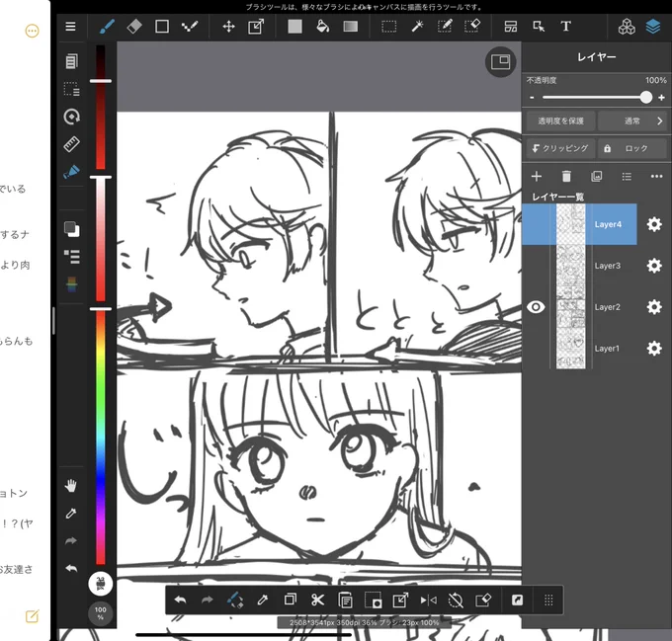
Task: Toggle Layer4 visibility area
Action: coord(536,224)
